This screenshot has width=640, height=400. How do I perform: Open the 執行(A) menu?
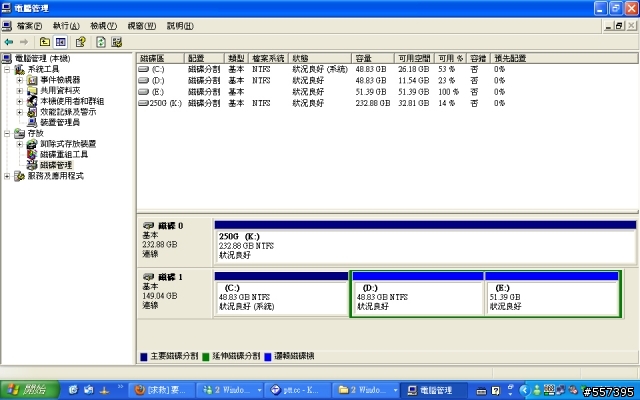67,25
